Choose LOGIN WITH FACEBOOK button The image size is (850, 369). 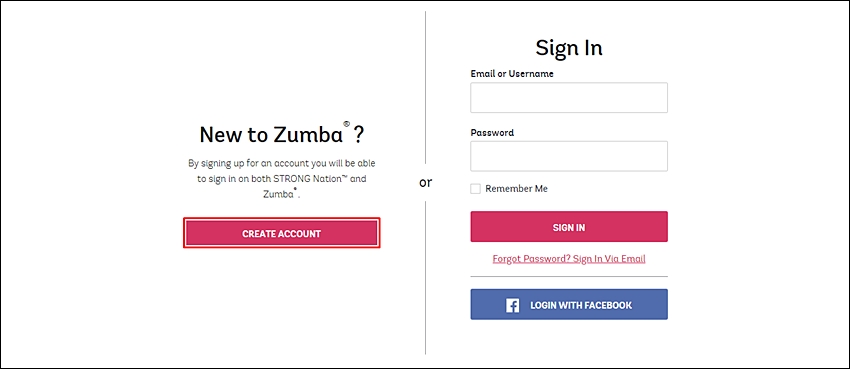click(569, 305)
